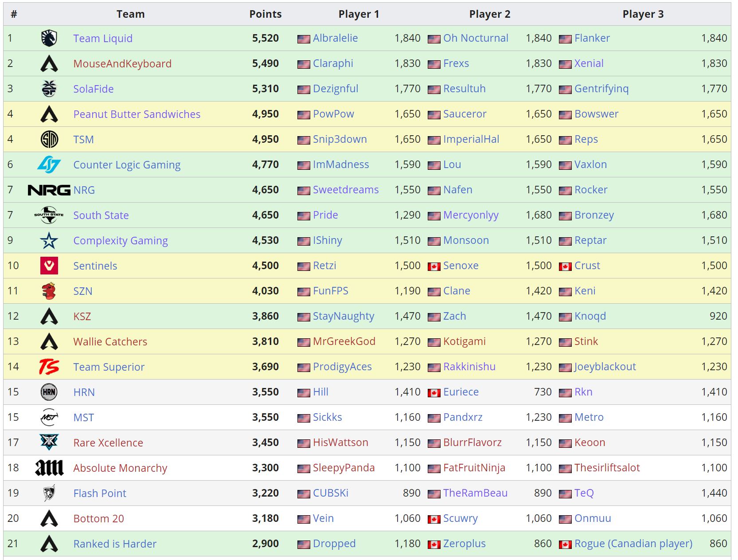Click the Team Superior TS logo

pyautogui.click(x=49, y=367)
